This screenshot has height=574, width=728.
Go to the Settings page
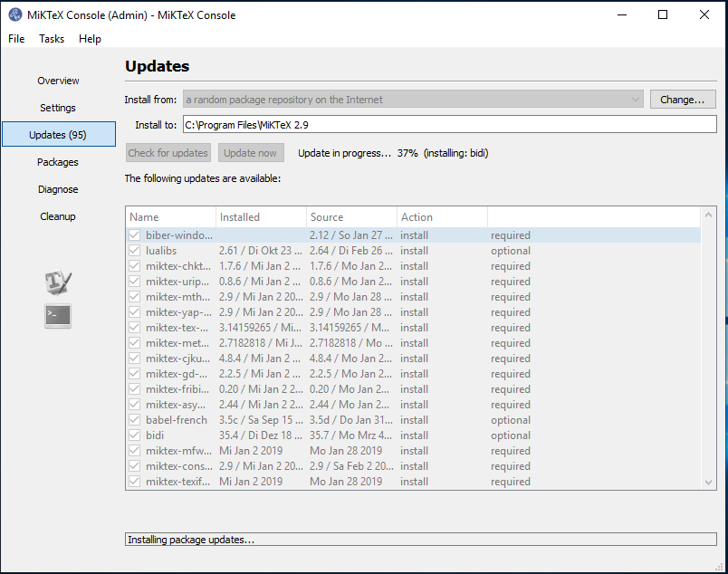coord(59,108)
